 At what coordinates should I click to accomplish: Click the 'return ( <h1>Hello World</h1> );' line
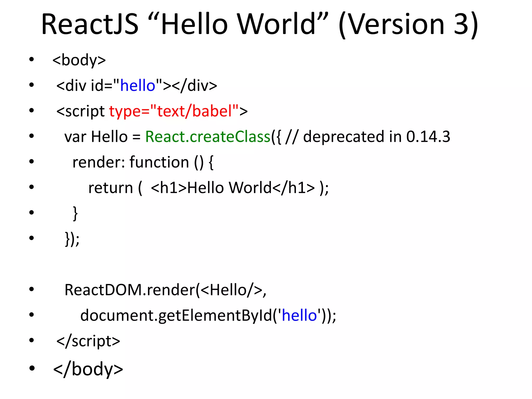pos(209,188)
